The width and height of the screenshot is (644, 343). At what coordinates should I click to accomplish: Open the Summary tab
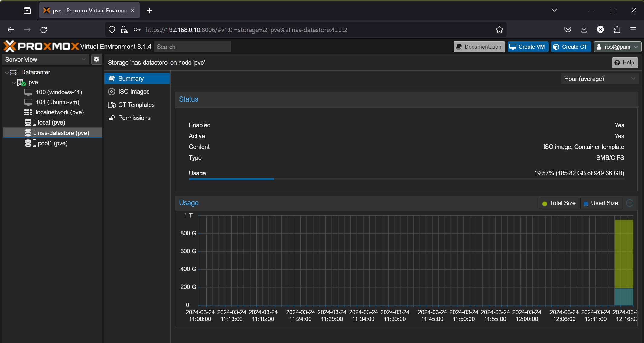[x=137, y=79]
